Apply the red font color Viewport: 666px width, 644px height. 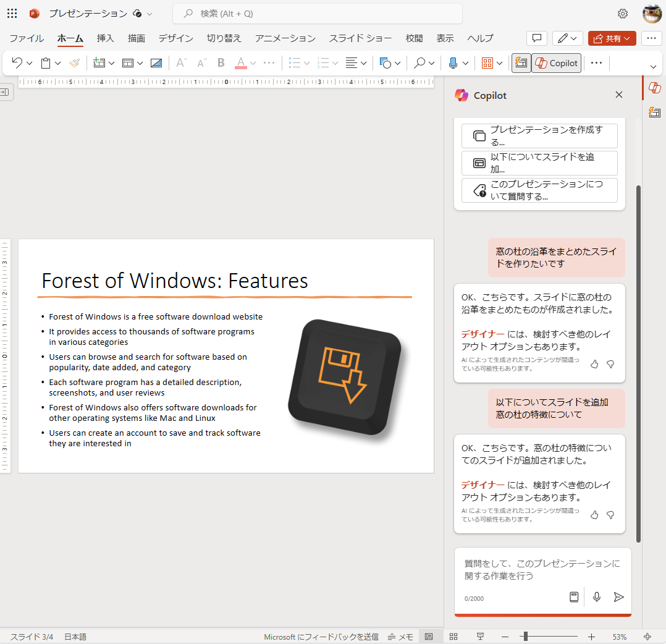point(241,63)
